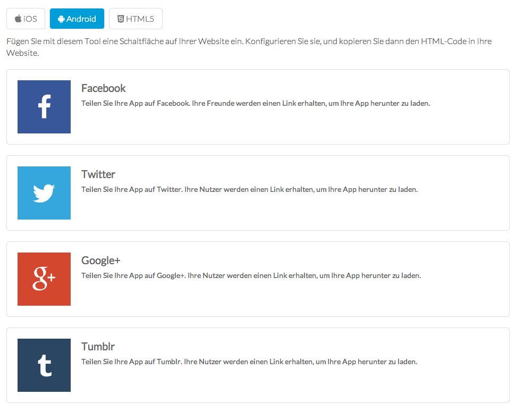Select the Tumblr heading

coord(98,347)
